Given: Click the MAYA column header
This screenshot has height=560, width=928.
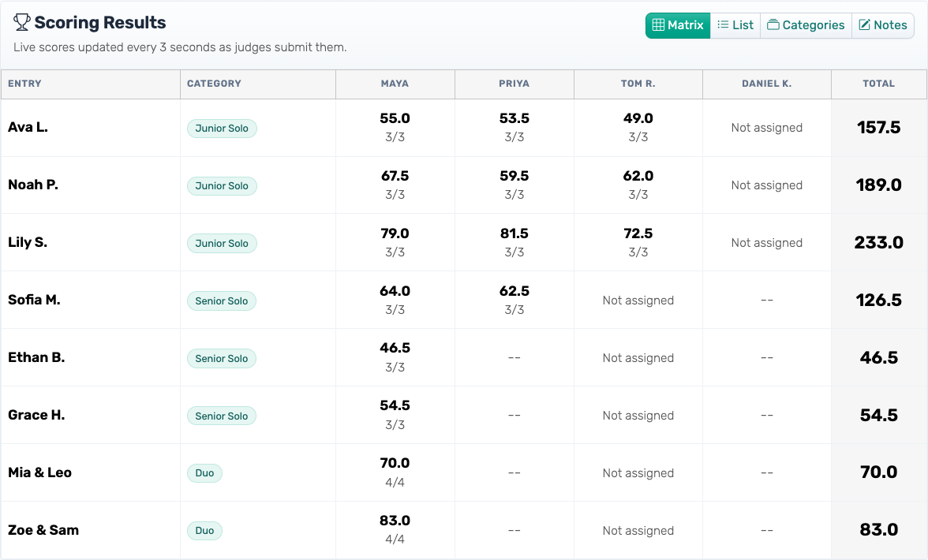Looking at the screenshot, I should (x=395, y=84).
